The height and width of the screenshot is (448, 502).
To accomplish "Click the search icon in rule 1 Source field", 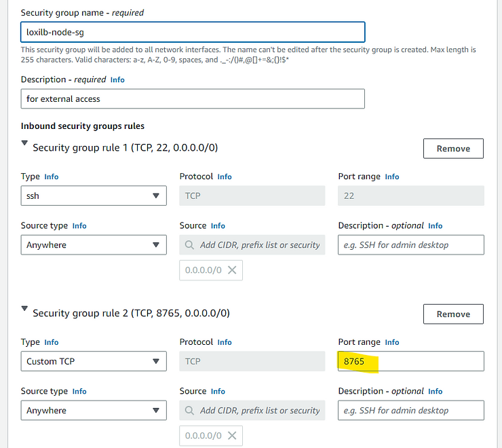I will (x=189, y=245).
